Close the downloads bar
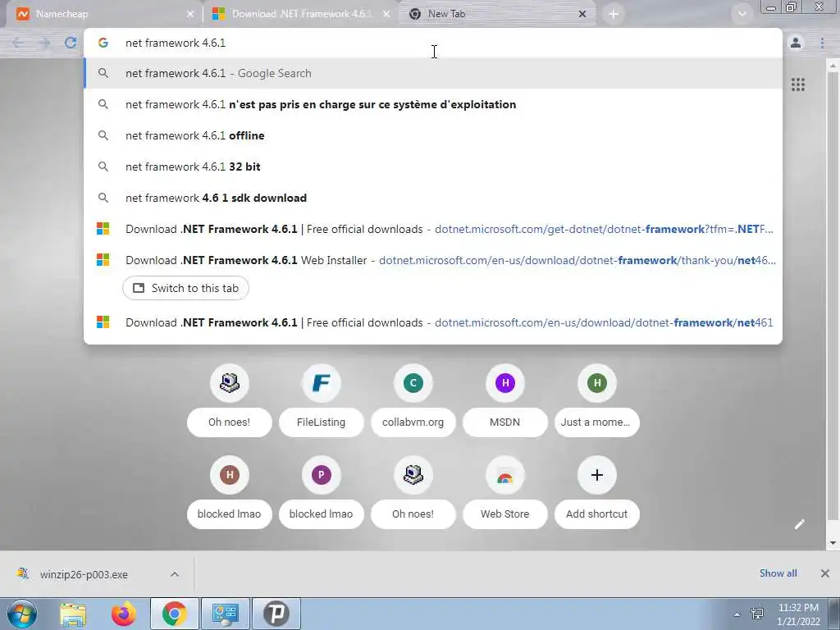Screen dimensions: 840x630 point(825,573)
